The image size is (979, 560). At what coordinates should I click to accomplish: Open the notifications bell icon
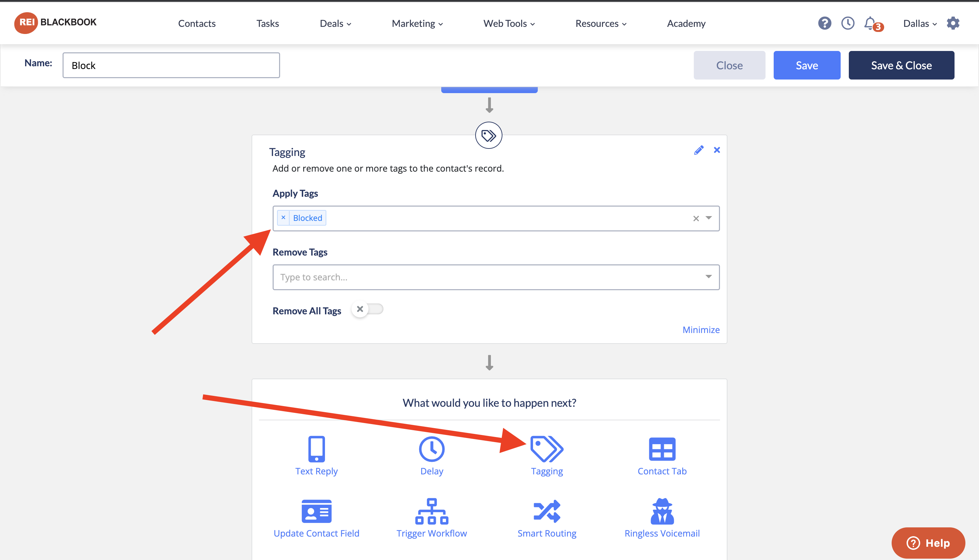click(x=870, y=23)
